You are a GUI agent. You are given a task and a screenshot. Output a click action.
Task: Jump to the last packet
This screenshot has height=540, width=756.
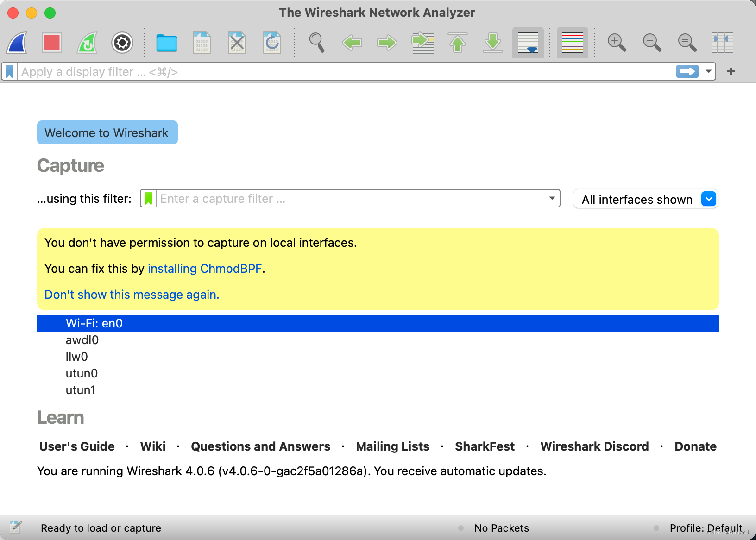[x=493, y=43]
